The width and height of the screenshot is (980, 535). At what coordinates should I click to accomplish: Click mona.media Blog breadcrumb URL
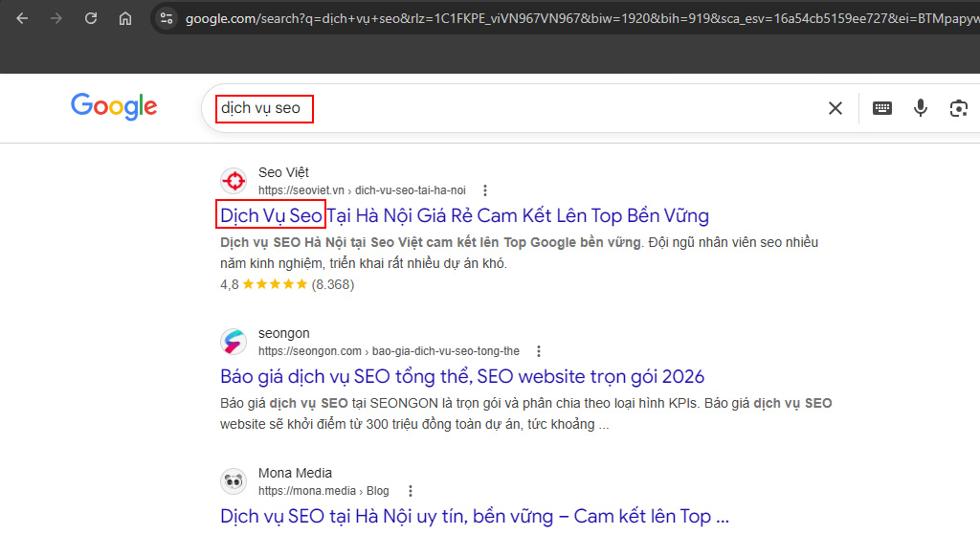(x=323, y=491)
